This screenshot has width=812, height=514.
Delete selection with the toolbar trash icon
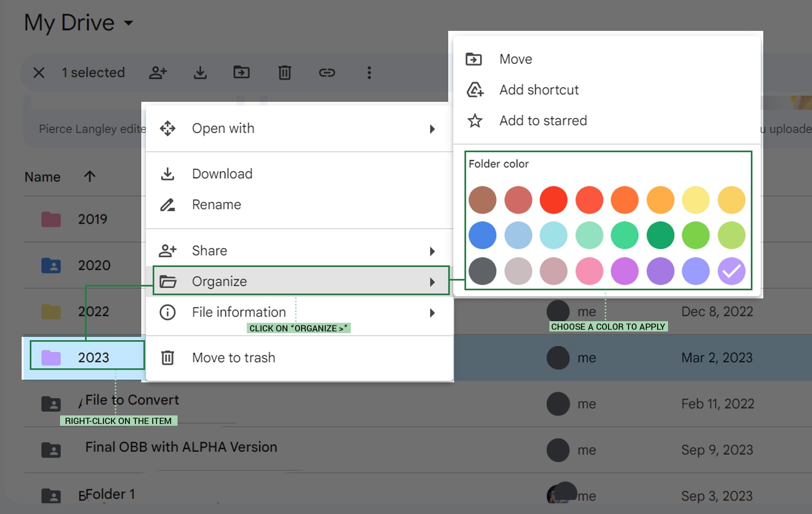(284, 72)
